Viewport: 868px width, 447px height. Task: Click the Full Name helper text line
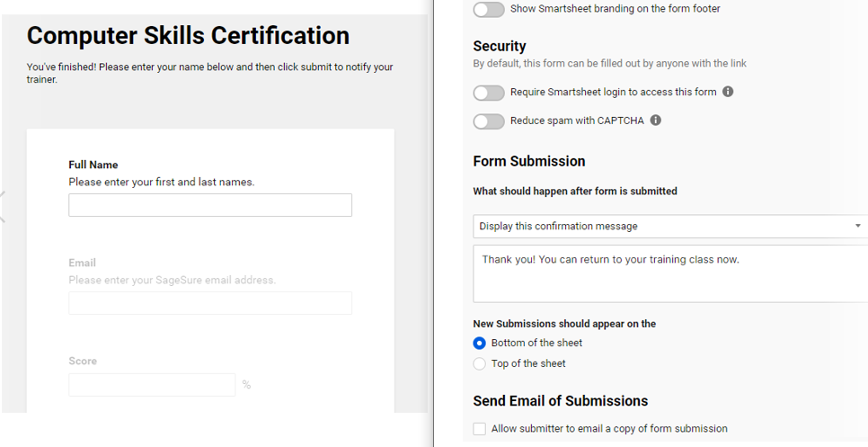click(x=162, y=182)
